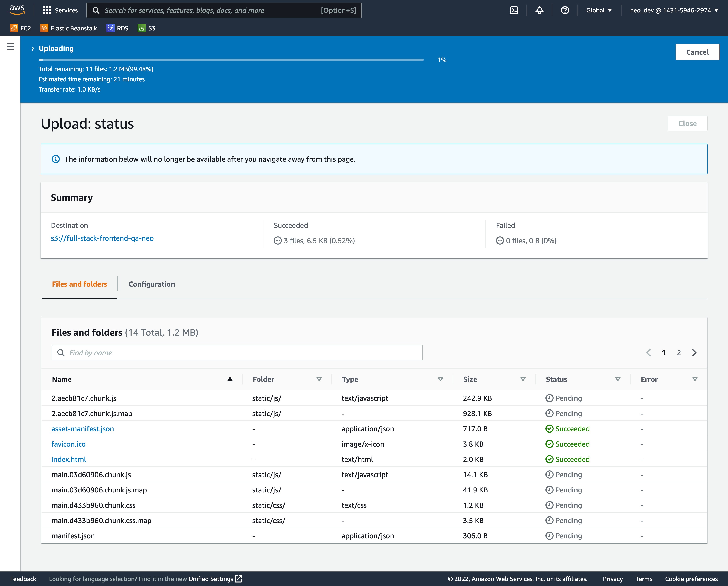Click the Unified Settings link

coord(211,579)
